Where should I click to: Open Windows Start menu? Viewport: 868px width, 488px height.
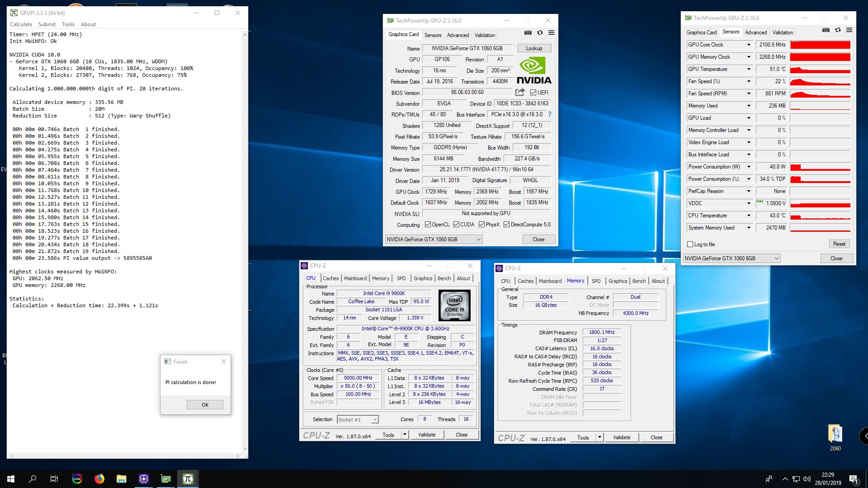11,479
